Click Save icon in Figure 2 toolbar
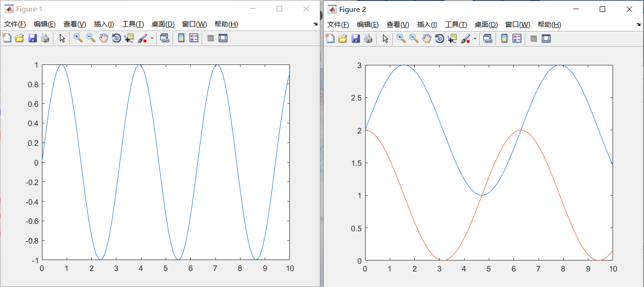 tap(356, 39)
